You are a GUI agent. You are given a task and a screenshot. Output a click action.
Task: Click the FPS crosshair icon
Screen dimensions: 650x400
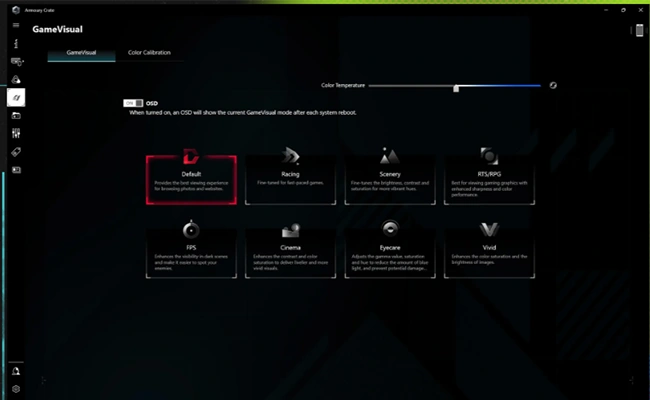[x=191, y=229]
